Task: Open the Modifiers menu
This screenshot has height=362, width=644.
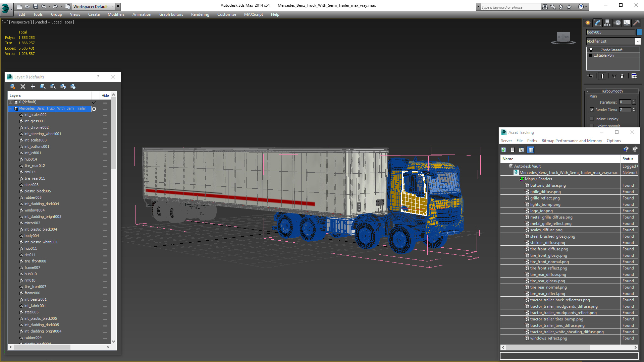Action: point(116,14)
